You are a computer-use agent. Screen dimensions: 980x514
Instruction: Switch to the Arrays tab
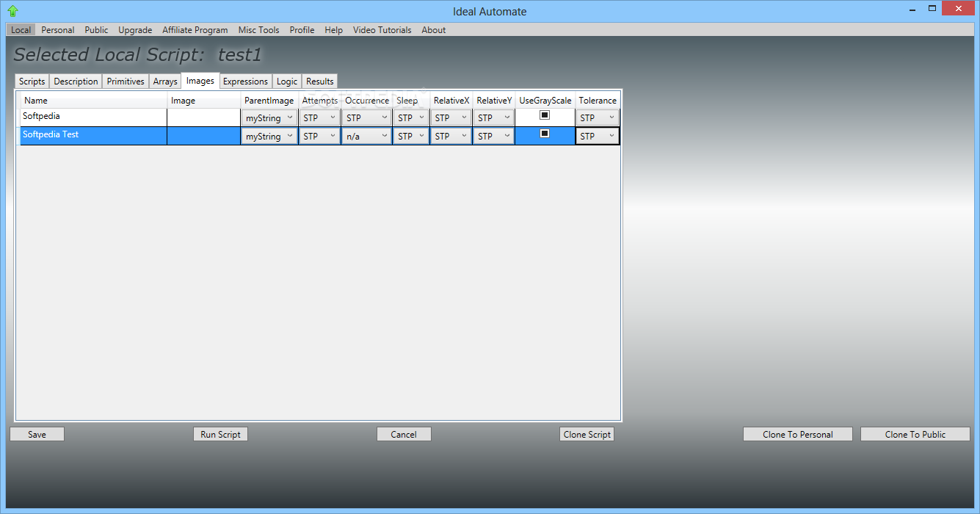165,82
